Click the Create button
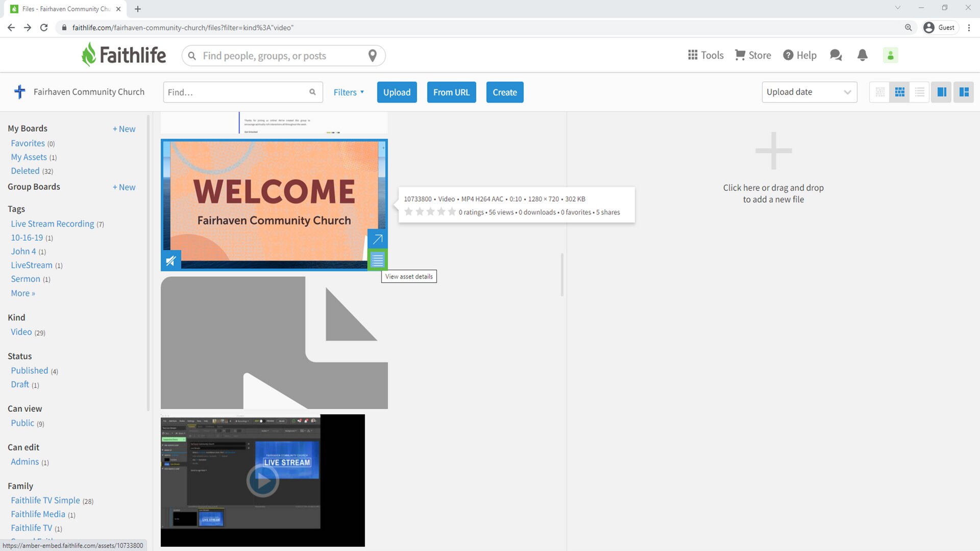 (x=505, y=92)
